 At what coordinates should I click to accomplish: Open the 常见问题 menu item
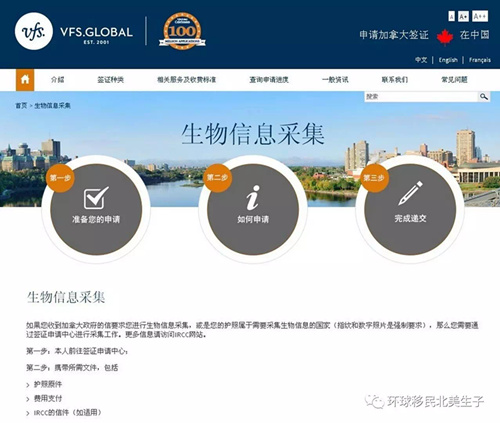tap(454, 80)
